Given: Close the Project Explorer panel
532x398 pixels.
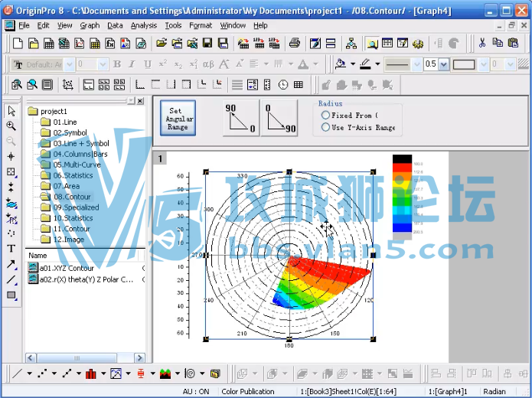Looking at the screenshot, I should pyautogui.click(x=140, y=101).
